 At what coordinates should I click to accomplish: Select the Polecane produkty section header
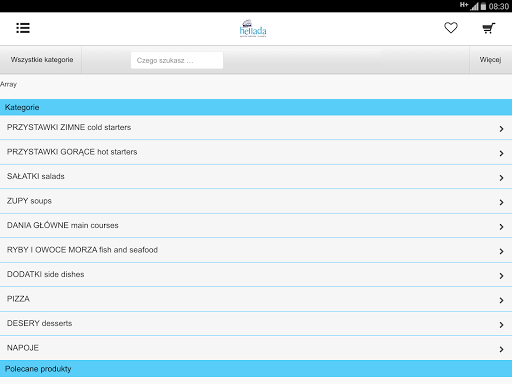coord(256,369)
